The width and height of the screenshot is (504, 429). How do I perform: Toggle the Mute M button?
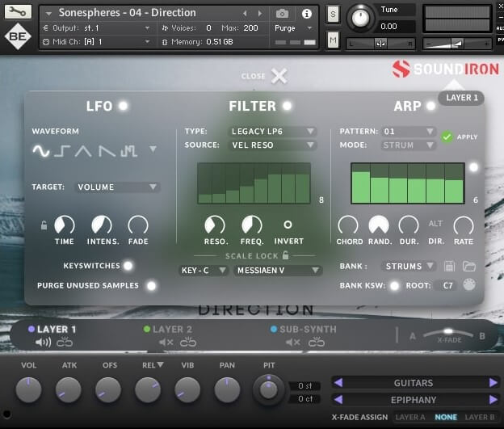click(x=333, y=40)
